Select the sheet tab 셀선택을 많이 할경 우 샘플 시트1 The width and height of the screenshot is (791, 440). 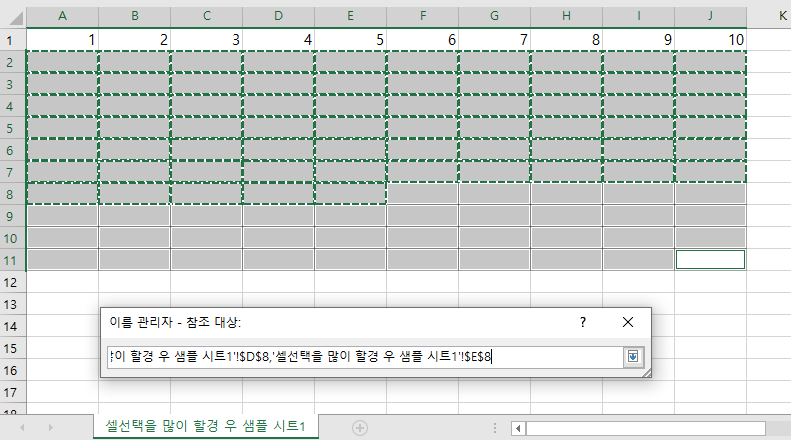point(206,426)
